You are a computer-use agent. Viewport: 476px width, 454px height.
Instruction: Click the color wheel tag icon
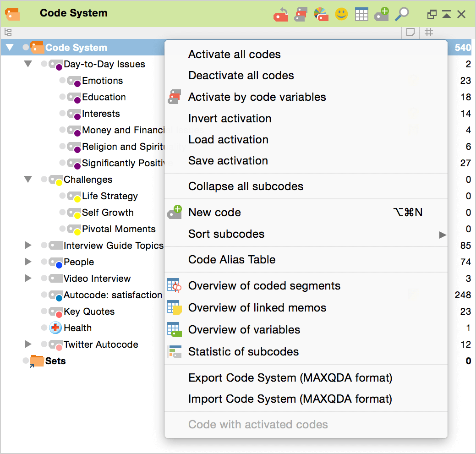[x=321, y=15]
